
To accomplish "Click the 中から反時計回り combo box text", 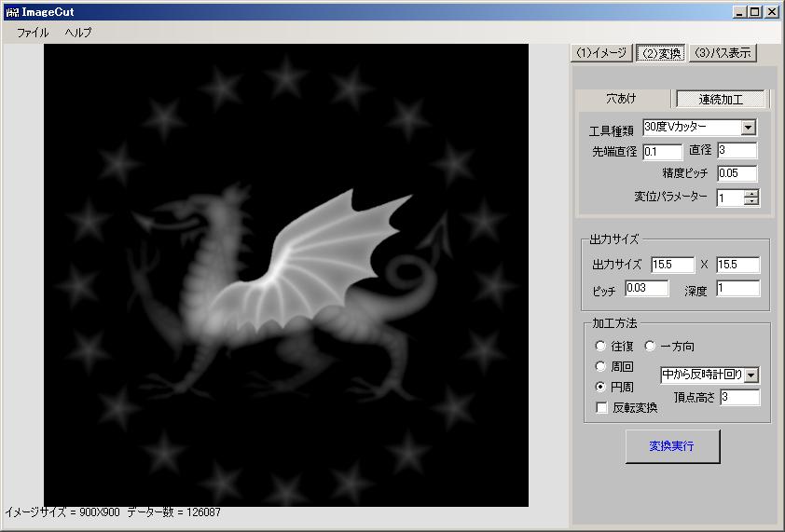I will [x=702, y=375].
